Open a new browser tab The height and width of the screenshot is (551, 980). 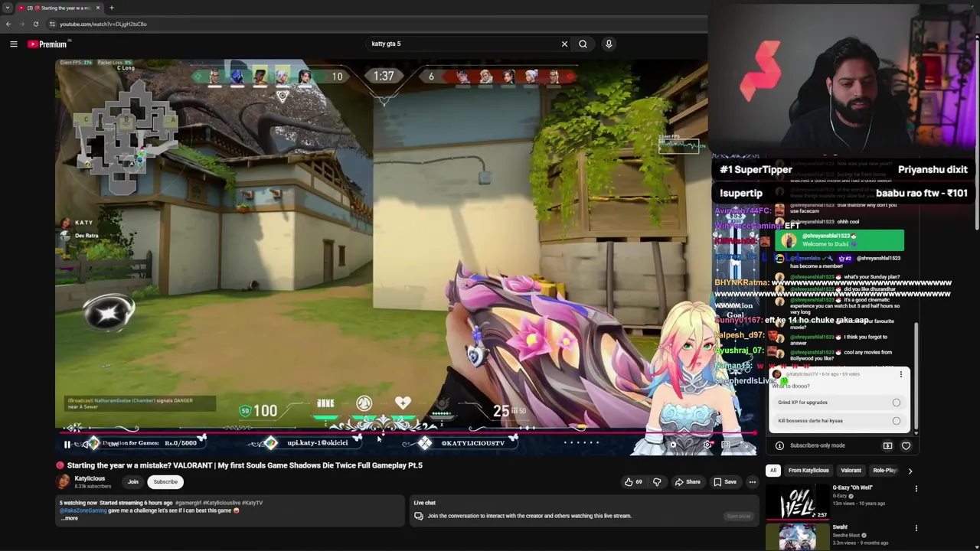[111, 8]
